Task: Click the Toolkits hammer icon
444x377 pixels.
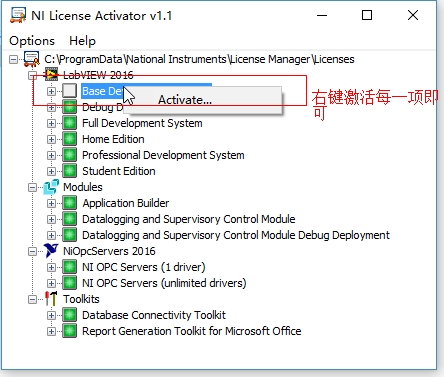Action: coord(51,299)
